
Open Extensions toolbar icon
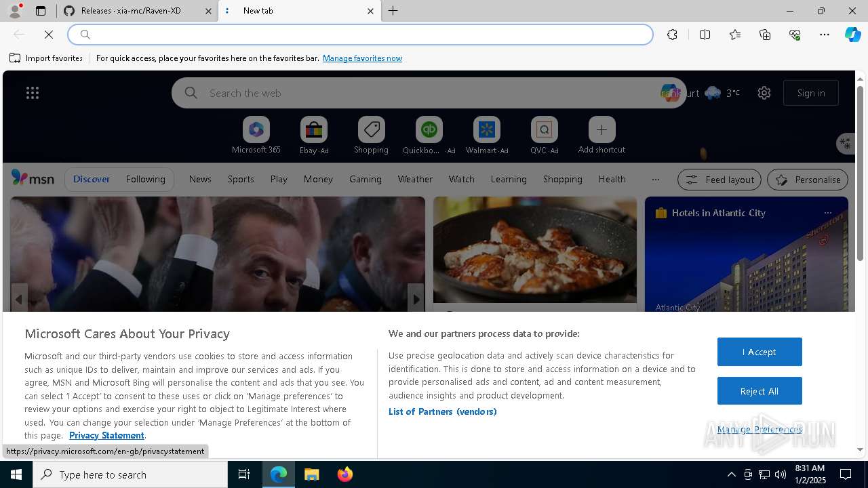point(672,35)
